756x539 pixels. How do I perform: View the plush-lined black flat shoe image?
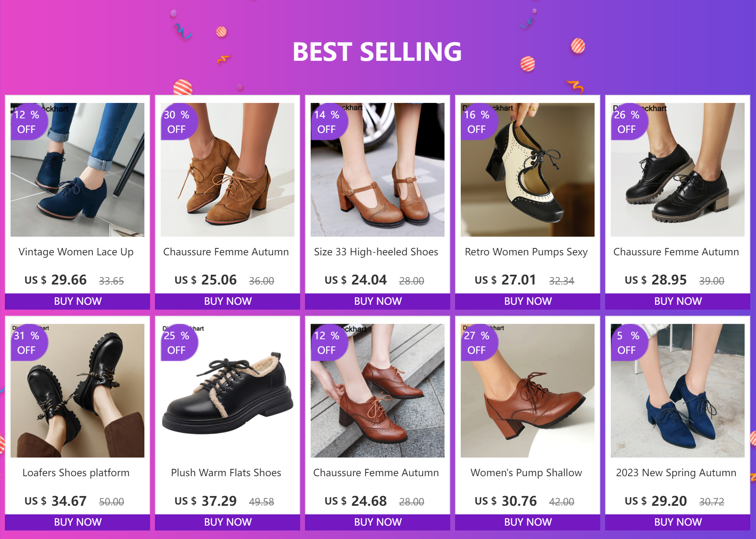(228, 391)
